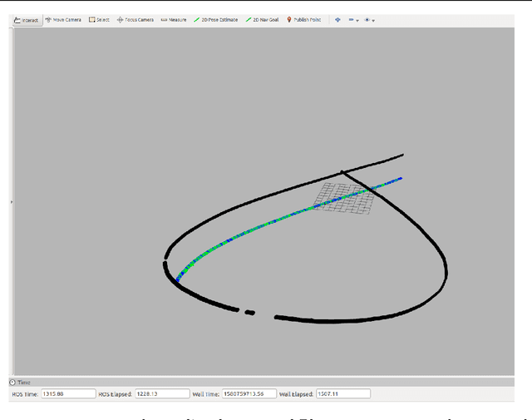Expand the collapsed left side panel handle
Viewport: 532px width, 420px height.
click(11, 202)
